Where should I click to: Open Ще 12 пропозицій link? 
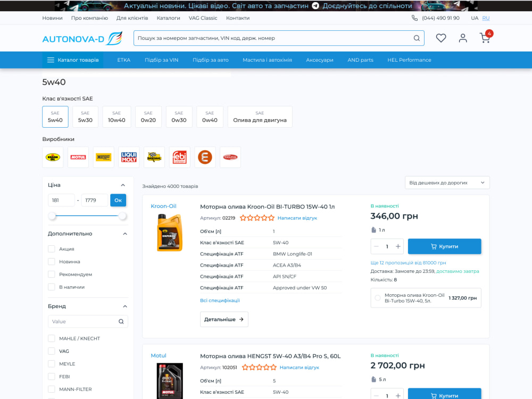(408, 263)
